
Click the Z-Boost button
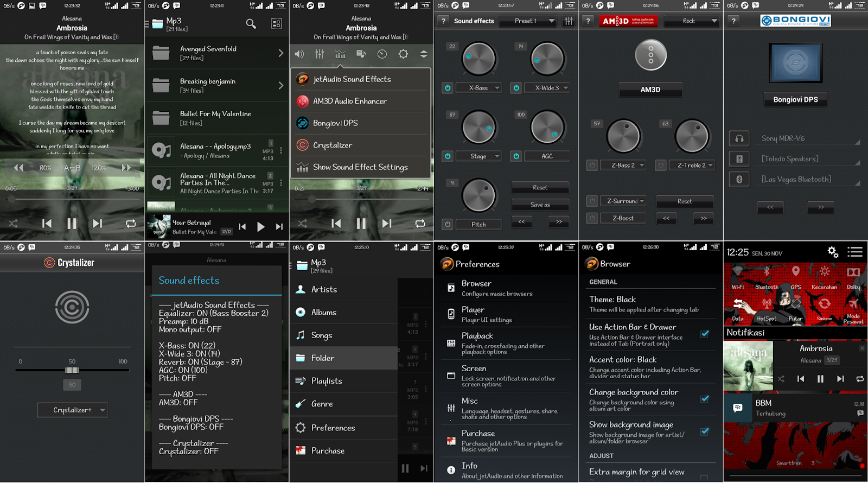point(623,218)
